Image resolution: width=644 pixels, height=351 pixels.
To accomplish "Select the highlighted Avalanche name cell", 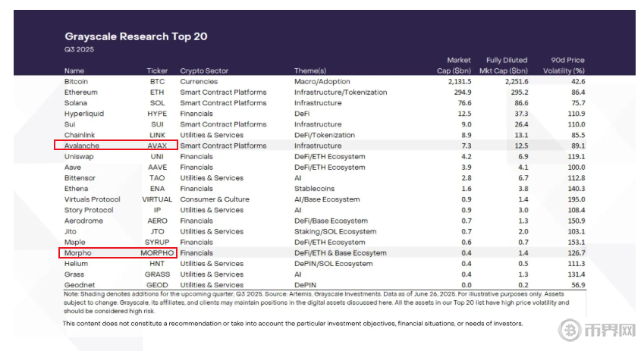I will (82, 146).
